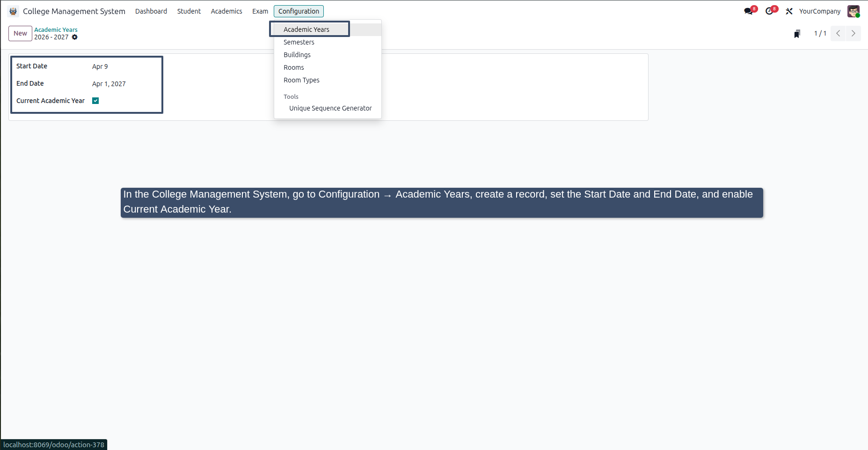
Task: Click the End Date field Apr 1, 2027
Action: pos(109,84)
